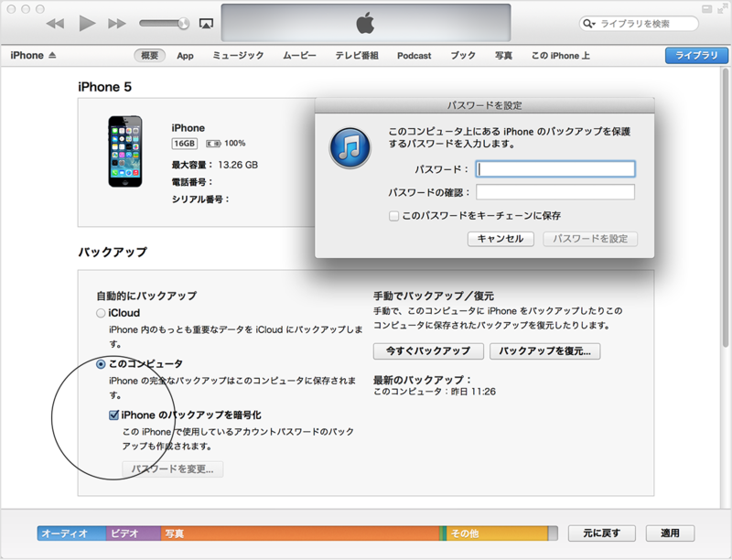Click the バックアップを復元... button

tap(544, 351)
